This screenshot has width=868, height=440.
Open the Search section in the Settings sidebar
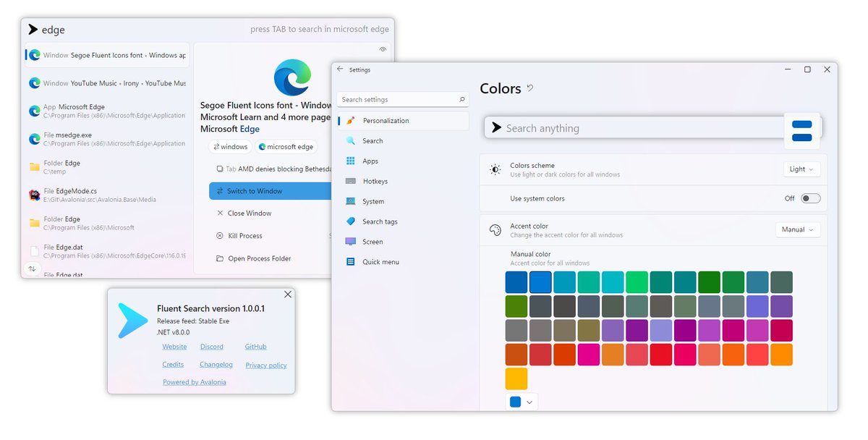click(403, 141)
